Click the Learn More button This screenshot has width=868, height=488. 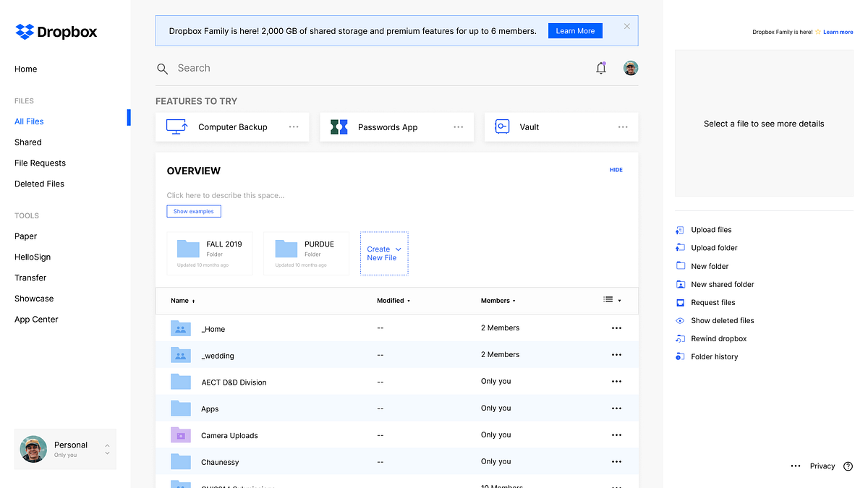575,30
